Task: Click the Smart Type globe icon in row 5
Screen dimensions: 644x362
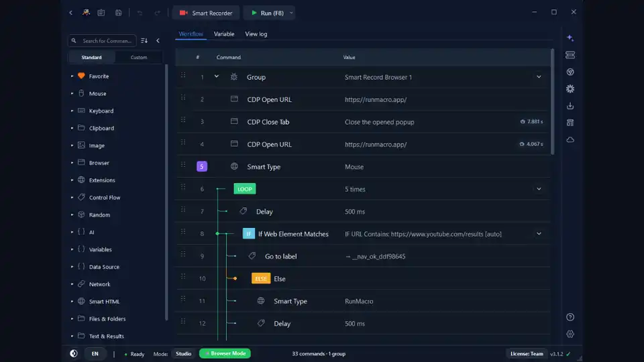Action: pyautogui.click(x=234, y=166)
